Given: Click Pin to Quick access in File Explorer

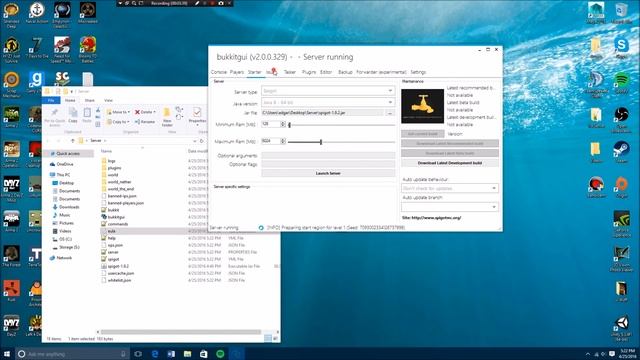Looking at the screenshot, I should pyautogui.click(x=54, y=116).
